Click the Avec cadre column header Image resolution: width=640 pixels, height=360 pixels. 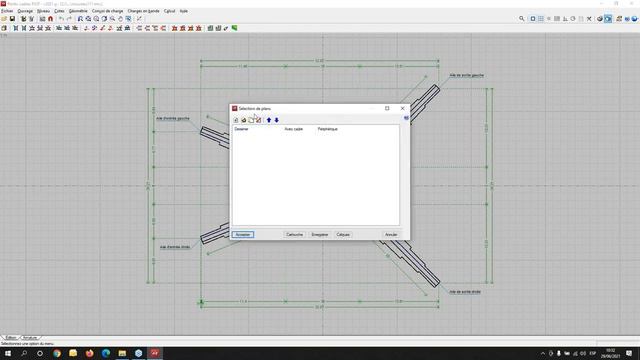pyautogui.click(x=294, y=129)
